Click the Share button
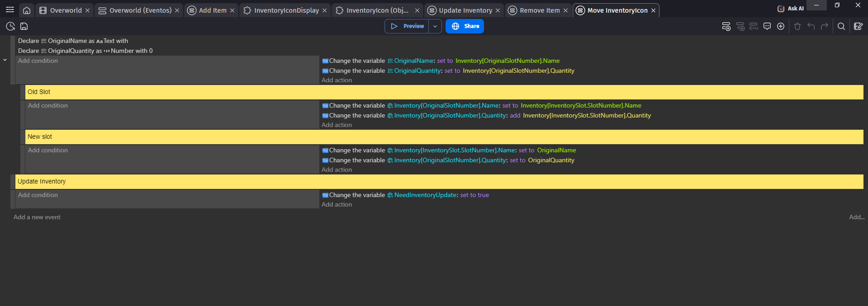The image size is (868, 306). coord(465,26)
